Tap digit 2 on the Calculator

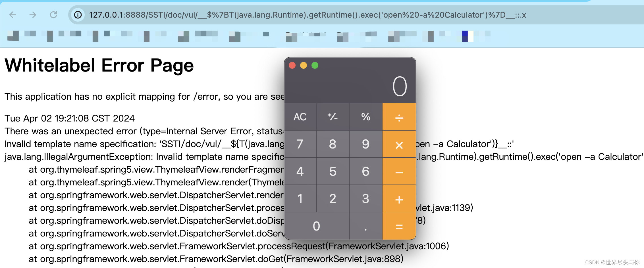[x=333, y=199]
